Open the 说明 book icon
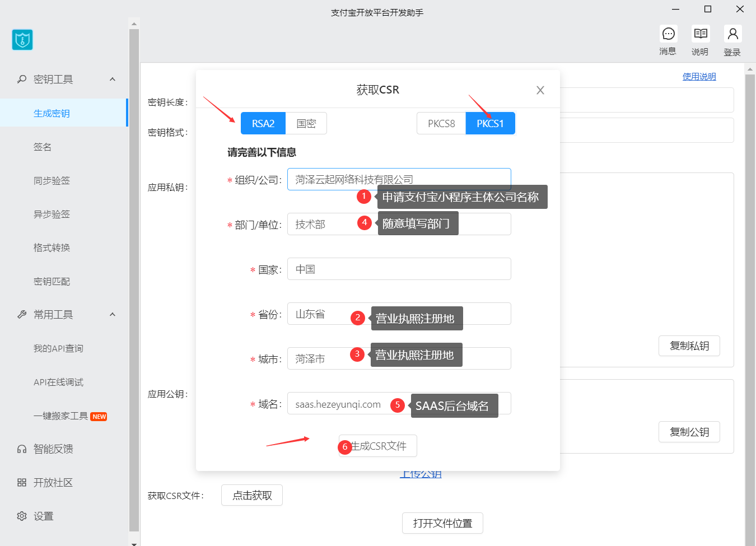The image size is (756, 546). pos(700,34)
